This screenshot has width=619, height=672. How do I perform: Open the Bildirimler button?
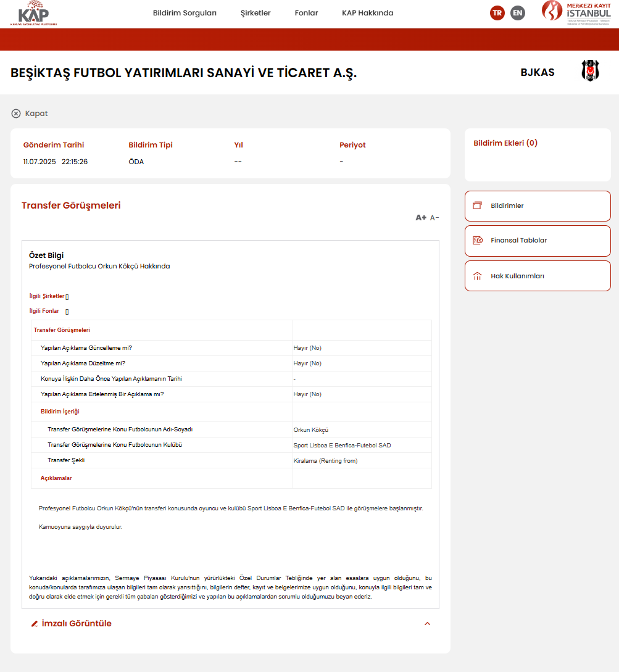(538, 206)
